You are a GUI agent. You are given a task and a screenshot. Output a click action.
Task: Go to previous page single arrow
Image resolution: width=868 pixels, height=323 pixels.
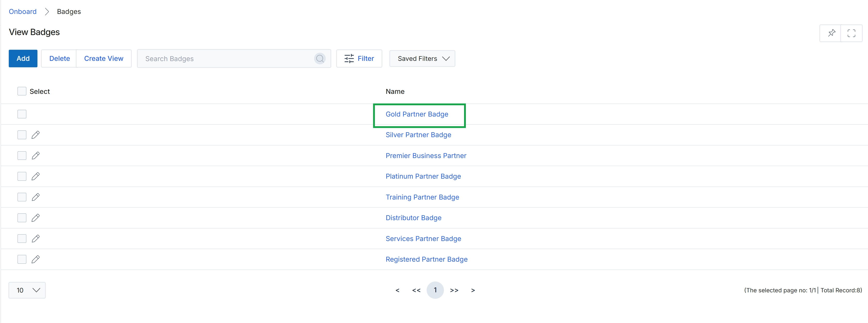coord(397,290)
